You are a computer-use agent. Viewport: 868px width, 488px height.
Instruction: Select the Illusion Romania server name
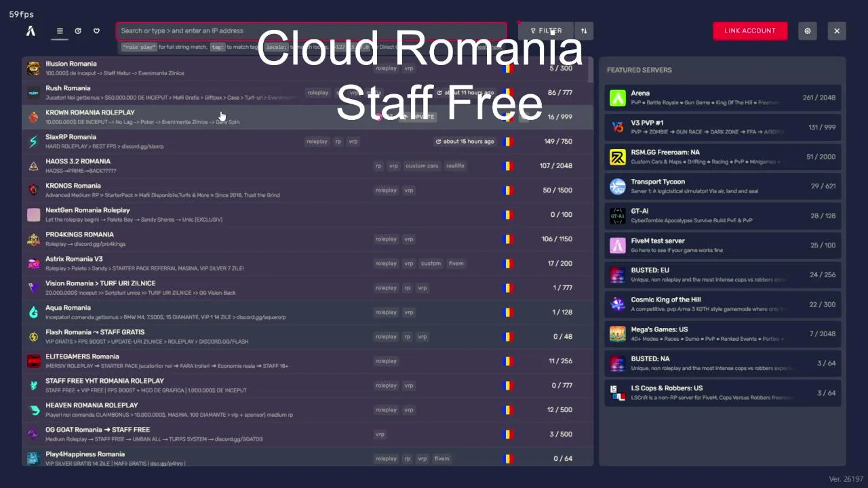71,64
